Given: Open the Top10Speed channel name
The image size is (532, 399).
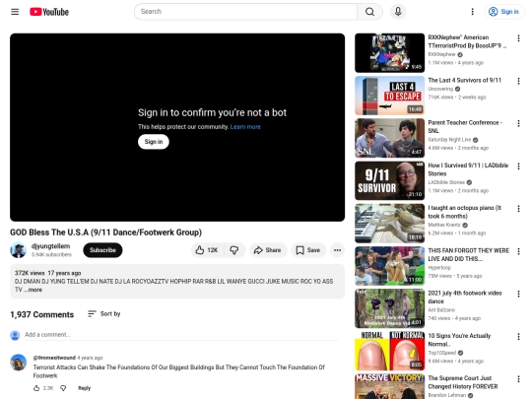Looking at the screenshot, I should (x=441, y=353).
